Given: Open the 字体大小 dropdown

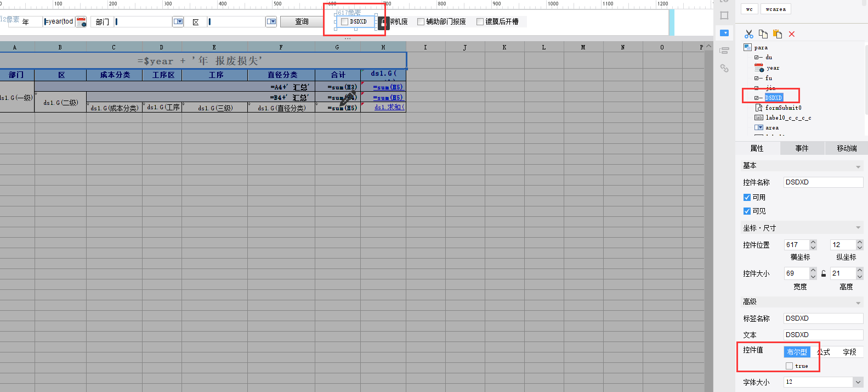Looking at the screenshot, I should (x=858, y=382).
